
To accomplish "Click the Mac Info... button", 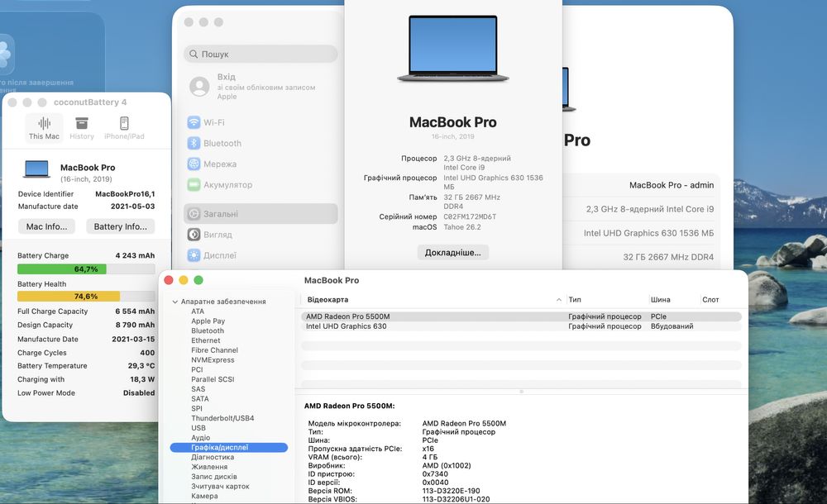I will point(47,226).
